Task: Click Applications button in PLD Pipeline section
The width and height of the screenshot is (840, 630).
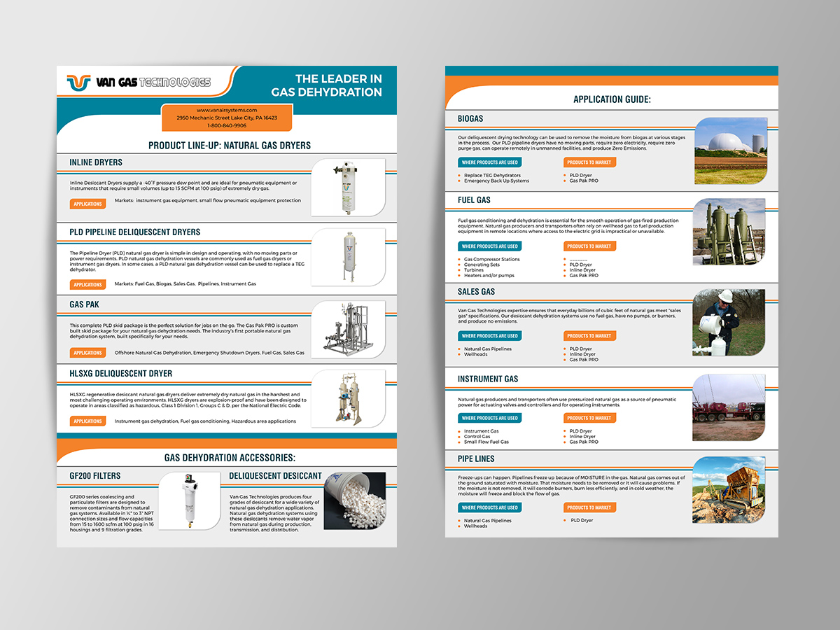Action: pyautogui.click(x=88, y=284)
